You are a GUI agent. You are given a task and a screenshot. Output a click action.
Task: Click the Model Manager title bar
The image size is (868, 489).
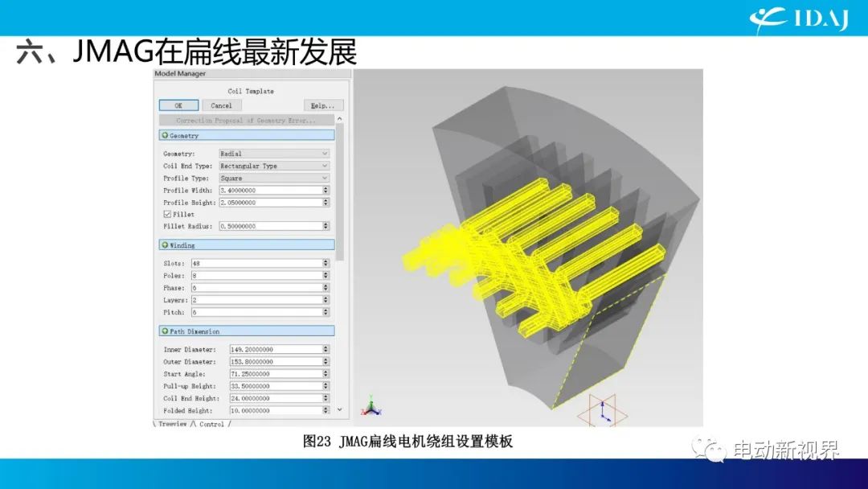tap(252, 74)
